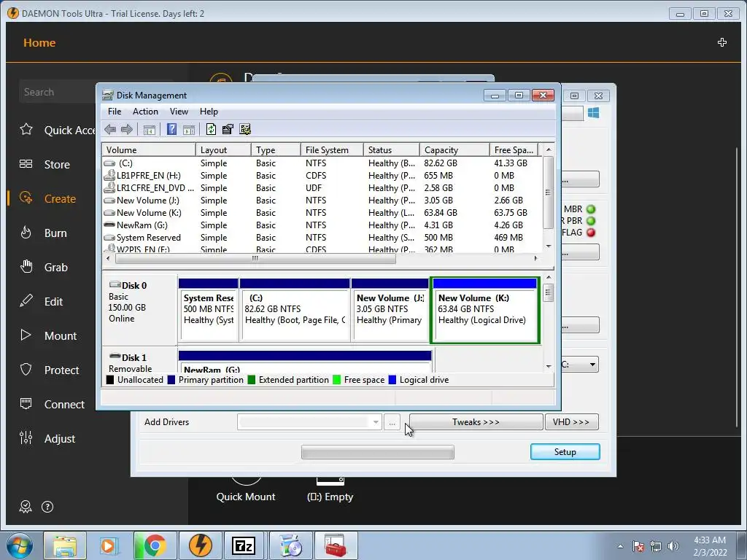Image resolution: width=747 pixels, height=560 pixels.
Task: Click the disk settings toolbar icon
Action: (245, 129)
